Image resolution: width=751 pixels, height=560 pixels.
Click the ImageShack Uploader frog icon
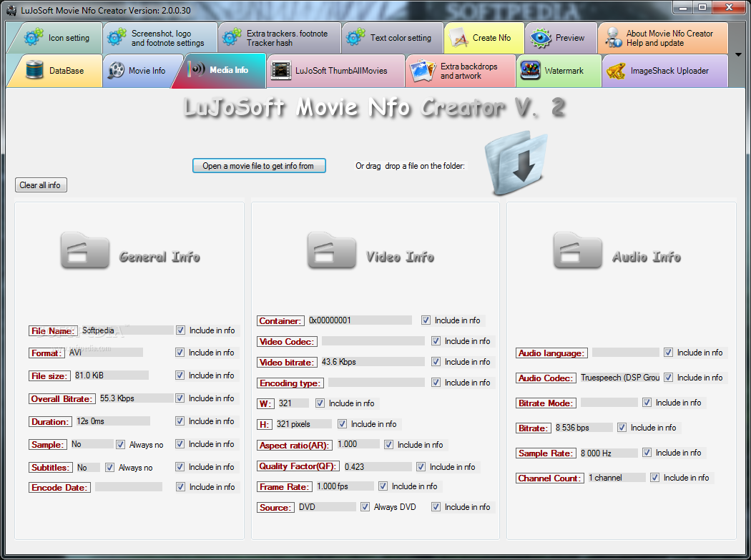[616, 71]
